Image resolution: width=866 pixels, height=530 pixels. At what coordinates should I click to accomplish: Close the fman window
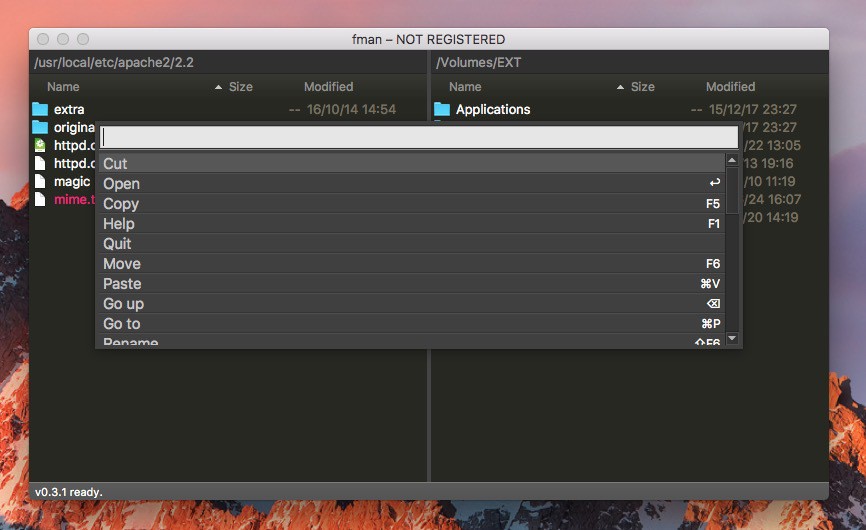pos(43,39)
